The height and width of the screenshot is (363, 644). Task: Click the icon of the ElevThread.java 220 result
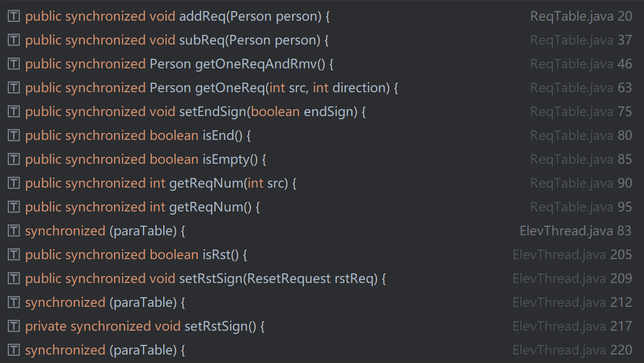14,350
